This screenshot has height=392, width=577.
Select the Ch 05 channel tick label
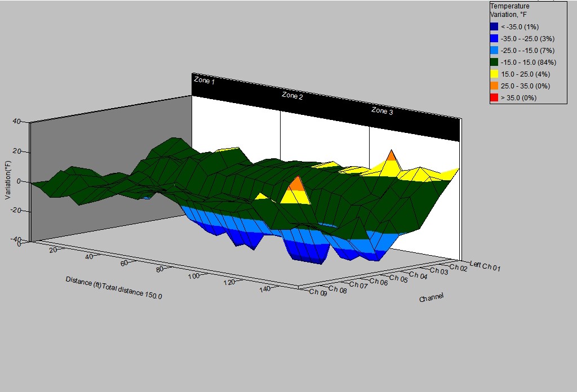pyautogui.click(x=398, y=278)
